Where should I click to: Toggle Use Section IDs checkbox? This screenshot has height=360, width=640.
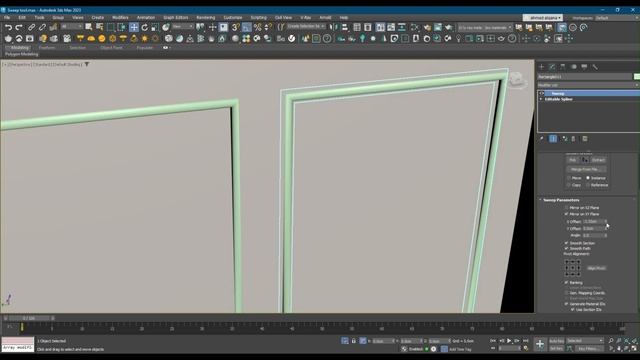573,310
